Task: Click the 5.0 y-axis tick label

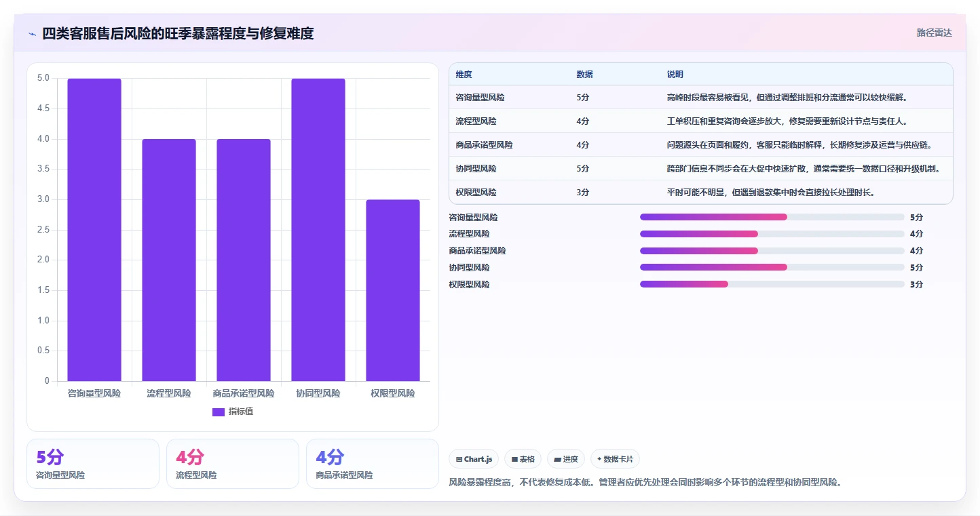Action: coord(43,78)
